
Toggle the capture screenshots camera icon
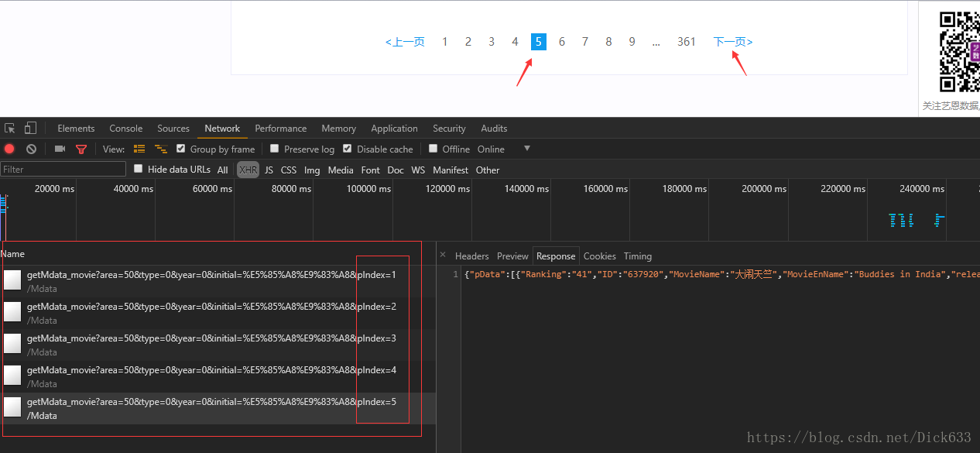[x=60, y=149]
